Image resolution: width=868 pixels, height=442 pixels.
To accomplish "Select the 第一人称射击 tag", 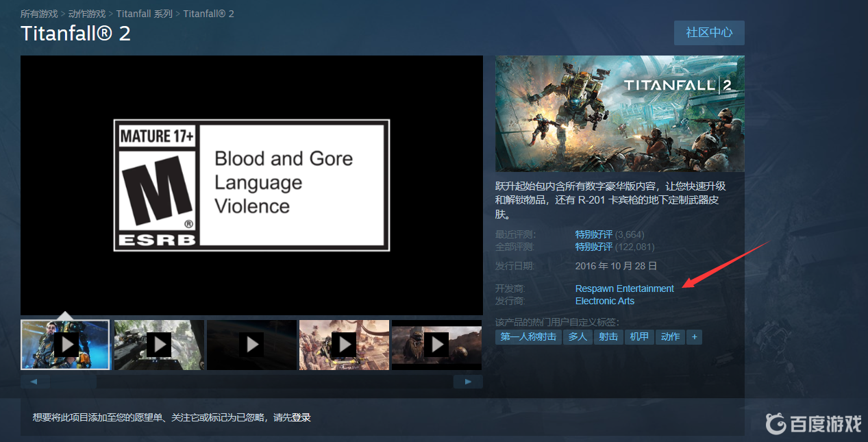I will point(528,336).
